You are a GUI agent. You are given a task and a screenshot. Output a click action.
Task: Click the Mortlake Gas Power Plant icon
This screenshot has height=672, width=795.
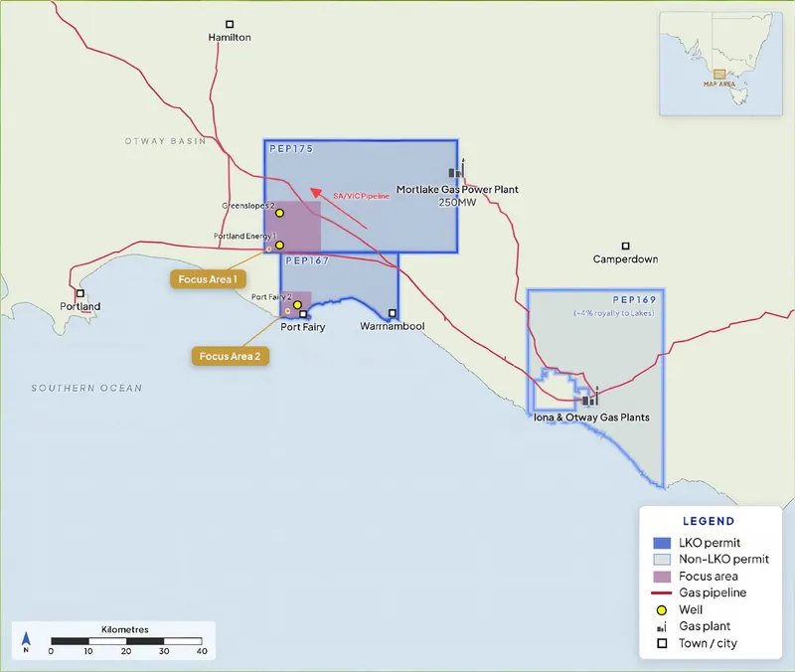pyautogui.click(x=457, y=168)
